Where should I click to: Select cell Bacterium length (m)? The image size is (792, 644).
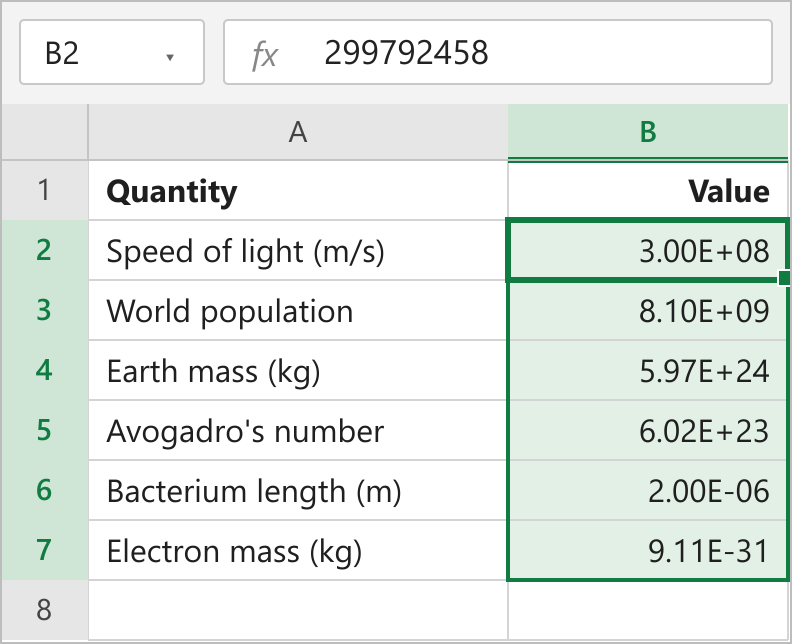tap(298, 490)
